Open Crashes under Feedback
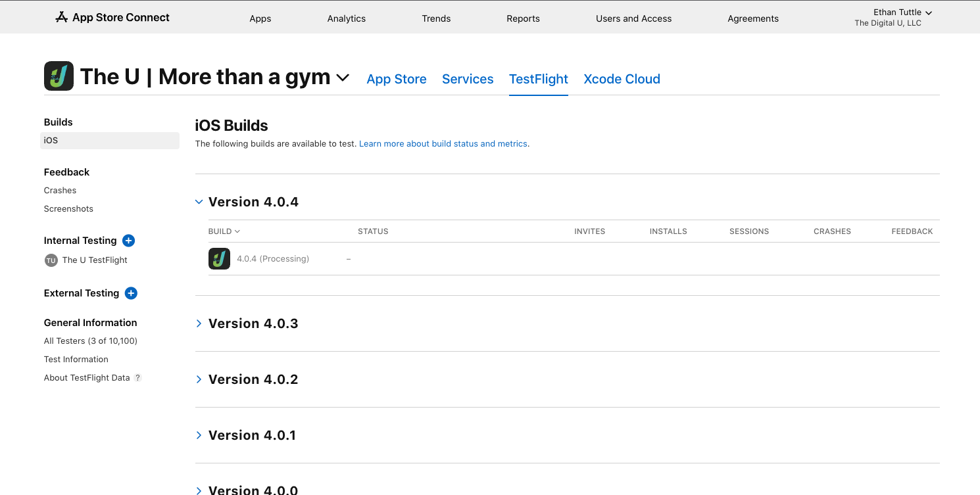 pos(60,191)
